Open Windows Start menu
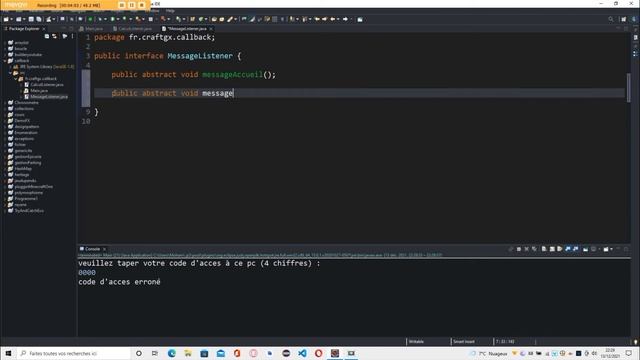Screen dimensions: 640x360 pos(8,353)
